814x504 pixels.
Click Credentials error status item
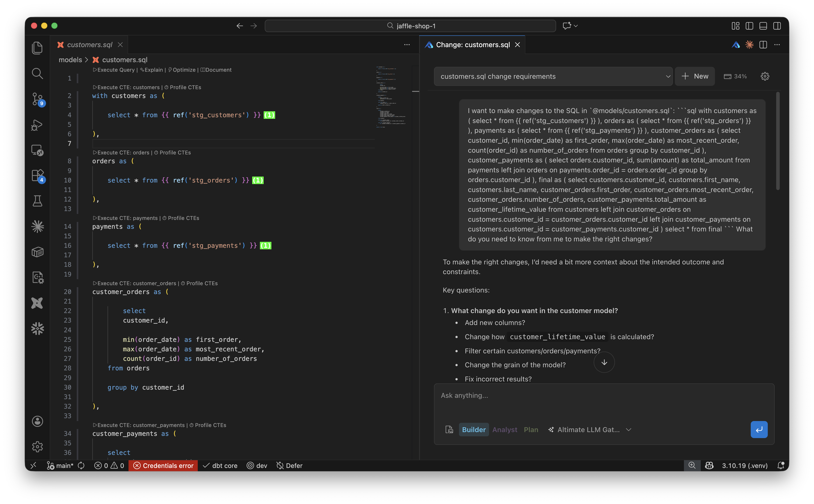pyautogui.click(x=163, y=466)
